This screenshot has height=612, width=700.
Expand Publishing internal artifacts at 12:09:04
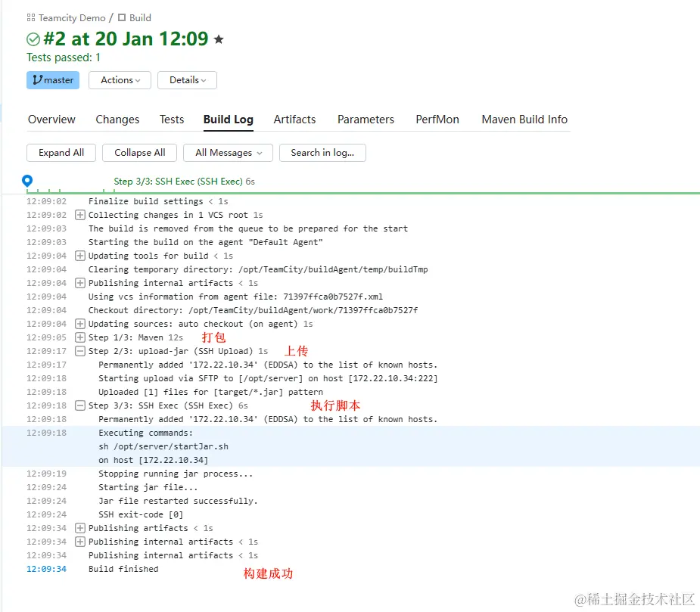80,283
